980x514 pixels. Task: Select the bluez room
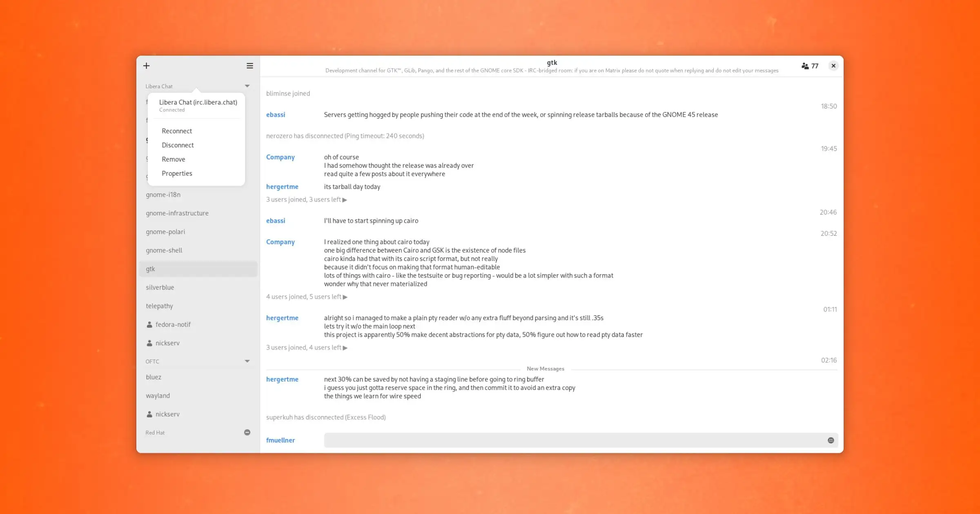pos(198,377)
